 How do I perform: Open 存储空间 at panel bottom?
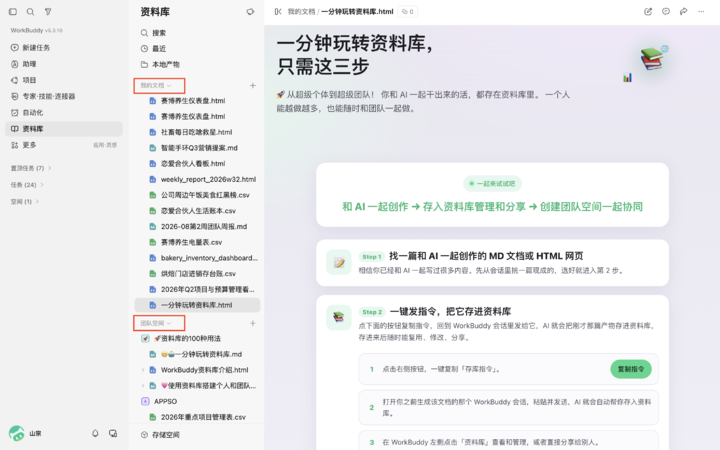coord(196,435)
